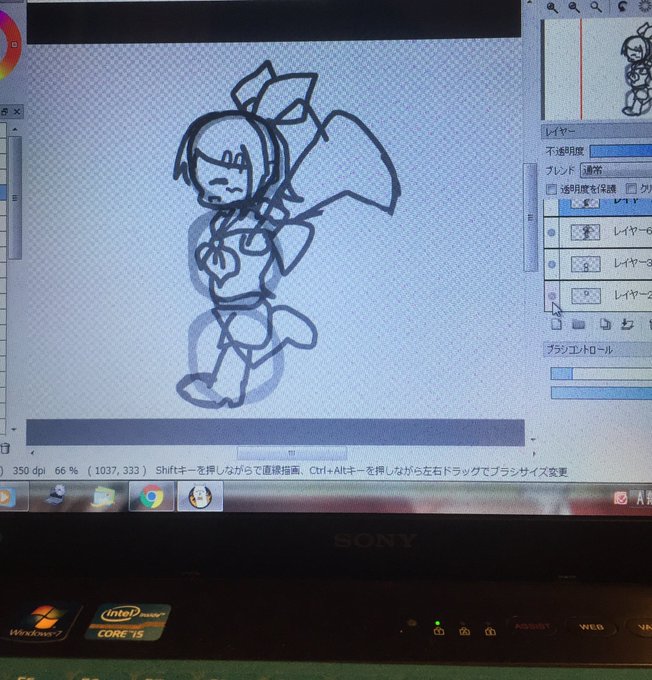Click the rotate counterclockwise navigator icon
This screenshot has width=652, height=680.
pyautogui.click(x=622, y=7)
